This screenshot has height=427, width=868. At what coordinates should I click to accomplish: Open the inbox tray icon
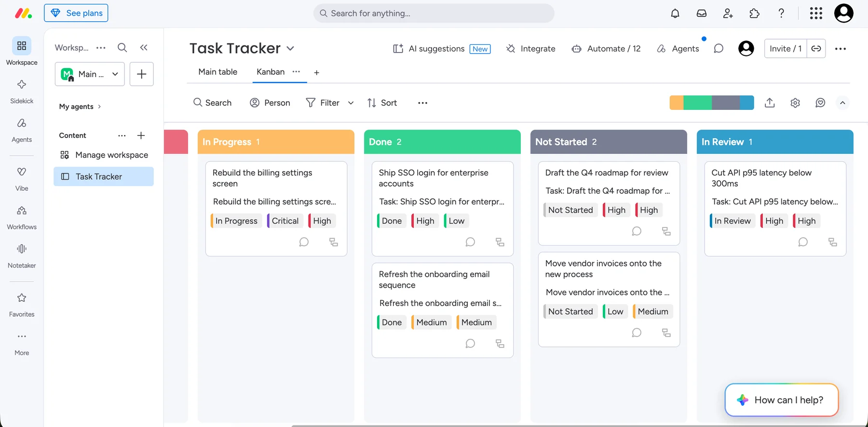coord(702,13)
